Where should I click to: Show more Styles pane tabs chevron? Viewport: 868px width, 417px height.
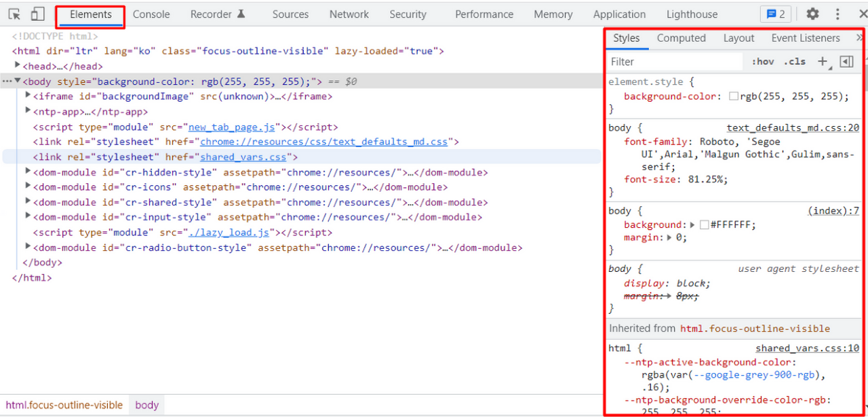859,38
